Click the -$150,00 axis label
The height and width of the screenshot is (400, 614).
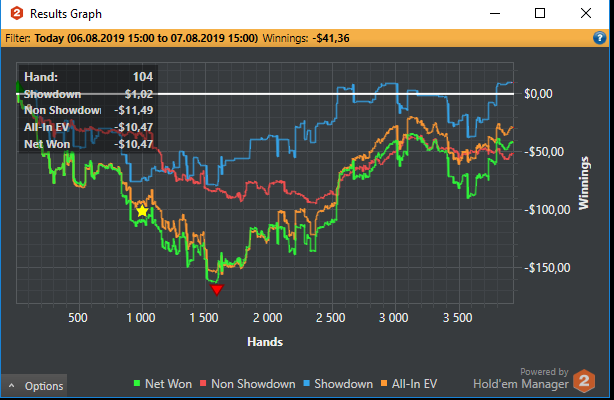[547, 268]
